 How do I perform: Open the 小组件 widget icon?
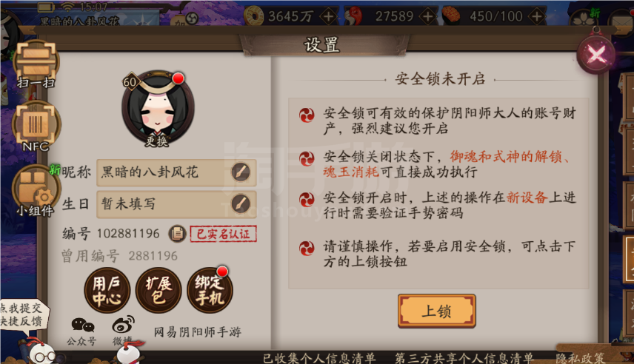tap(36, 191)
